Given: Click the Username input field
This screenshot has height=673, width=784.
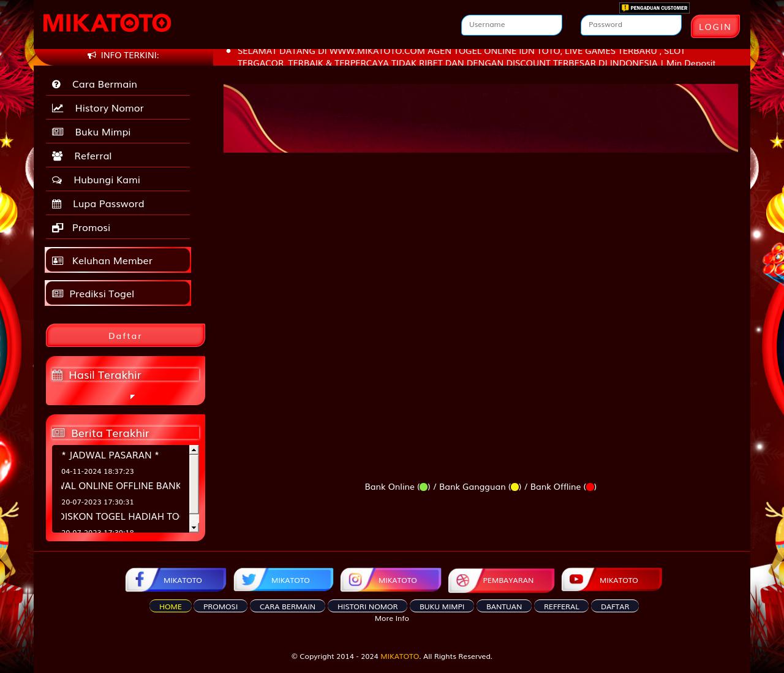Looking at the screenshot, I should [511, 25].
